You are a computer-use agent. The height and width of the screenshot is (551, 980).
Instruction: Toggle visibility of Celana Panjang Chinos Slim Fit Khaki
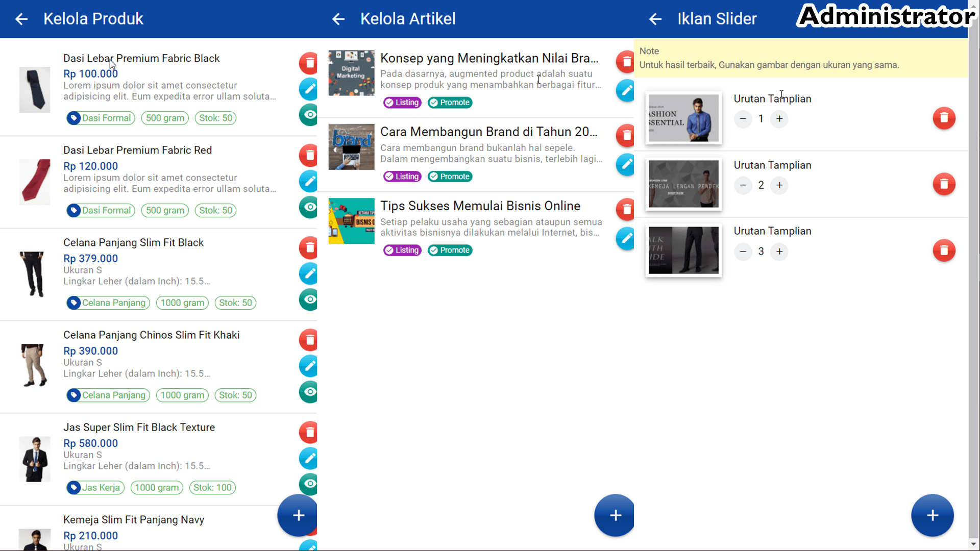pos(308,392)
